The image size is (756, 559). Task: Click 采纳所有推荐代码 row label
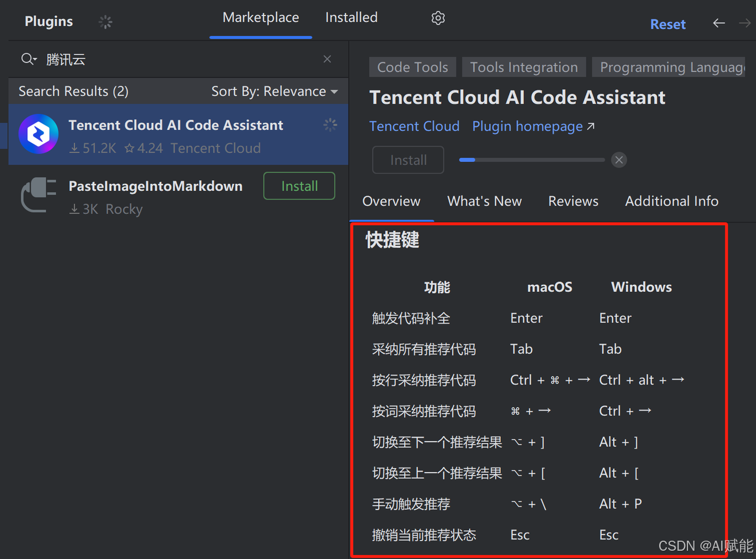click(424, 349)
